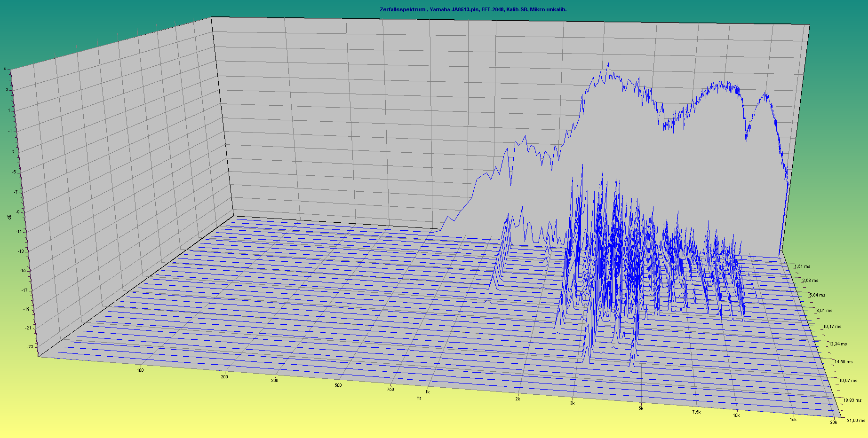The image size is (868, 438).
Task: Pick the 5k frequency axis label
Action: [641, 408]
